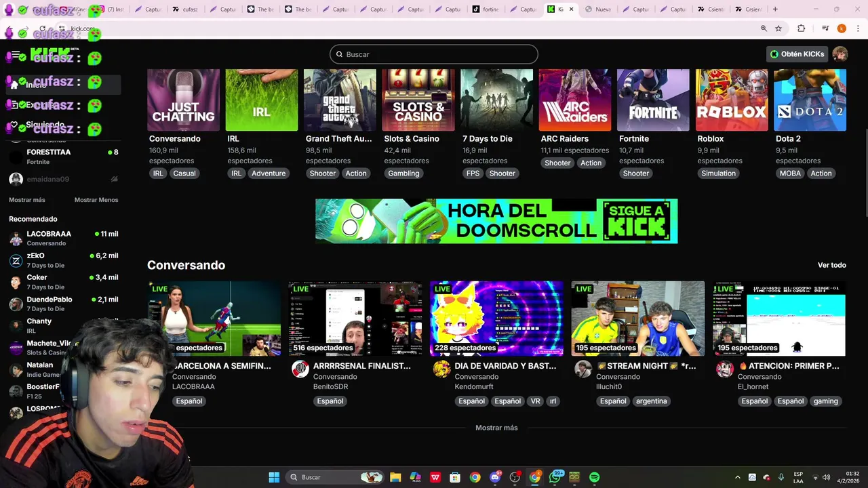Open the Chrome three-dot menu
The image size is (868, 488).
point(857,28)
